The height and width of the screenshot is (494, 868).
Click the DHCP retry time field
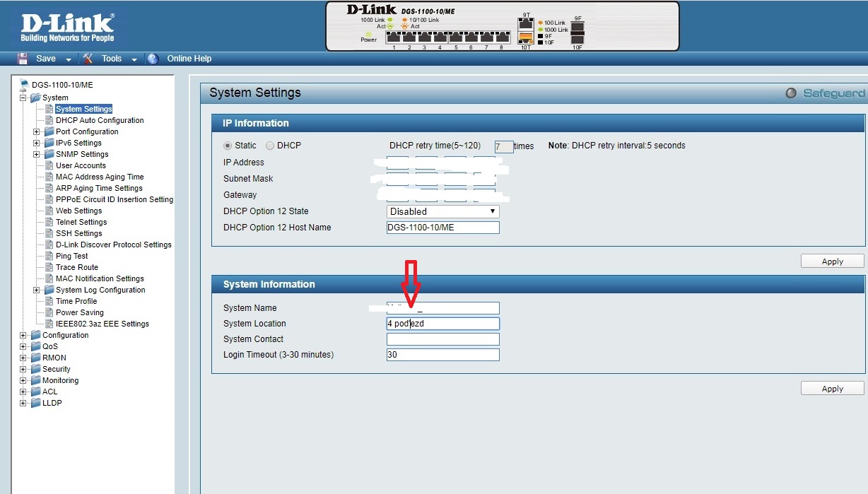pyautogui.click(x=503, y=147)
